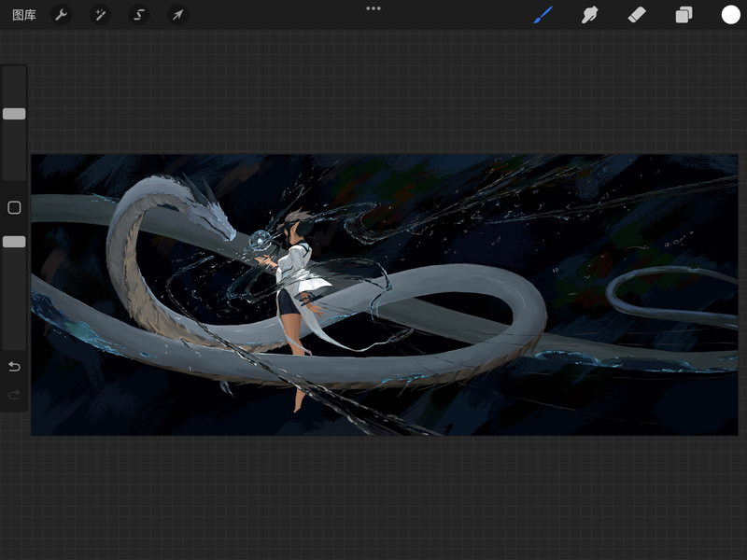Redo the last undone action
Image resolution: width=747 pixels, height=560 pixels.
(14, 395)
